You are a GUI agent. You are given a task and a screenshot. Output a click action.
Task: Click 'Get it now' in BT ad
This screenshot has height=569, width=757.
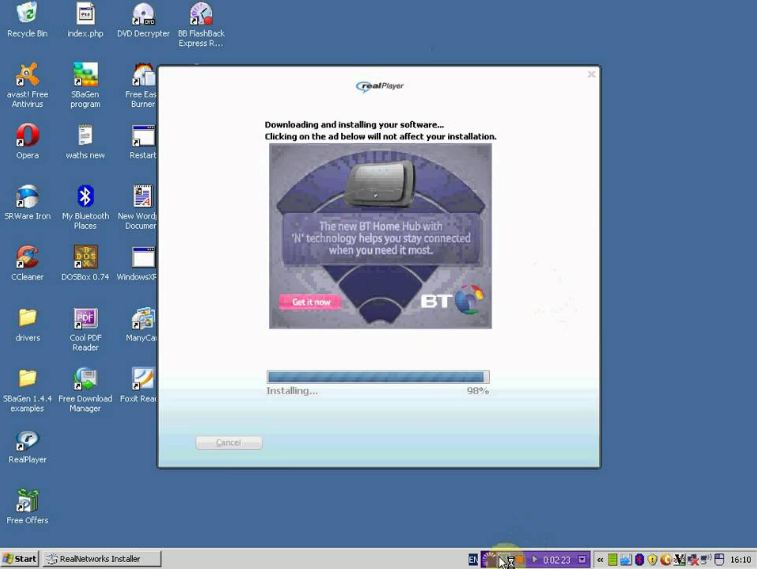pos(311,302)
